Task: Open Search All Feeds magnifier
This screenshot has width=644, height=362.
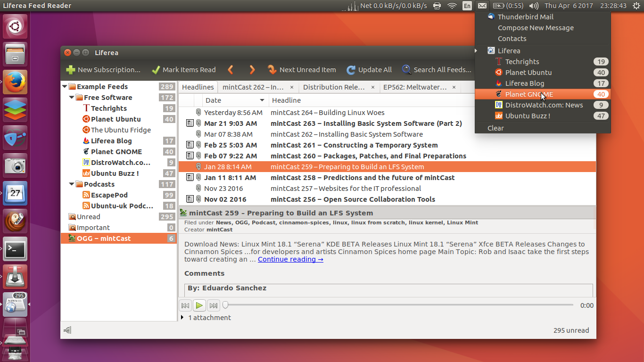Action: tap(406, 70)
